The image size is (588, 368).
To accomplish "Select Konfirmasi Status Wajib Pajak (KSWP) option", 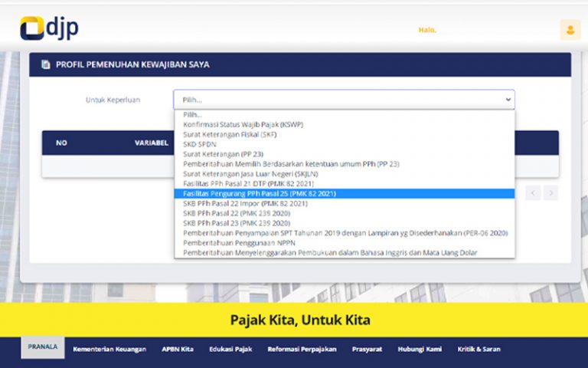I will [241, 124].
